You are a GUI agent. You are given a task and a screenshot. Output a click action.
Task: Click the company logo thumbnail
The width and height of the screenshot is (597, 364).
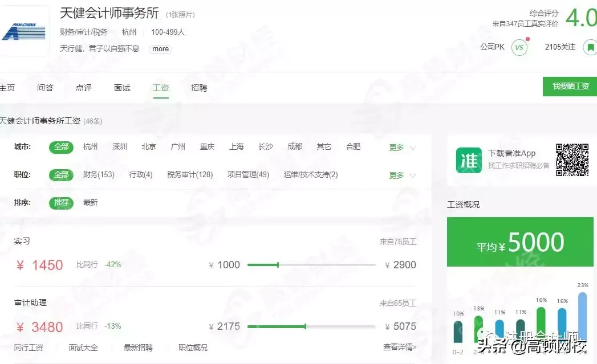24,31
